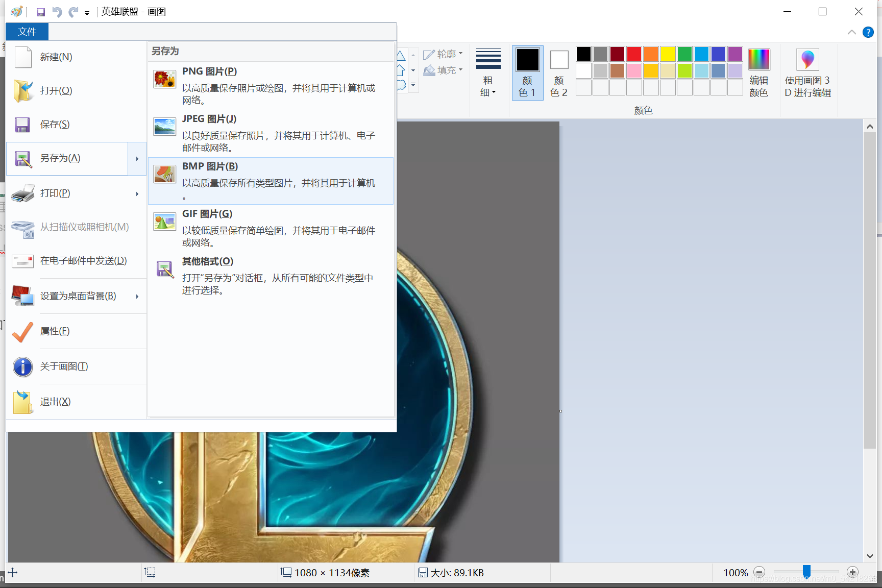The width and height of the screenshot is (882, 588).
Task: Save as PNG 图片(P) option
Action: [x=271, y=86]
